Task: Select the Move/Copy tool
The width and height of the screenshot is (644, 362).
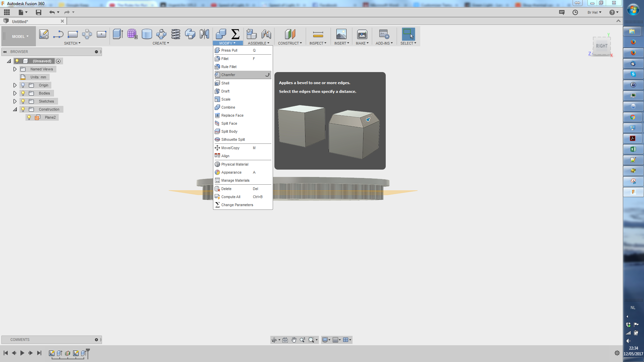Action: click(x=230, y=147)
